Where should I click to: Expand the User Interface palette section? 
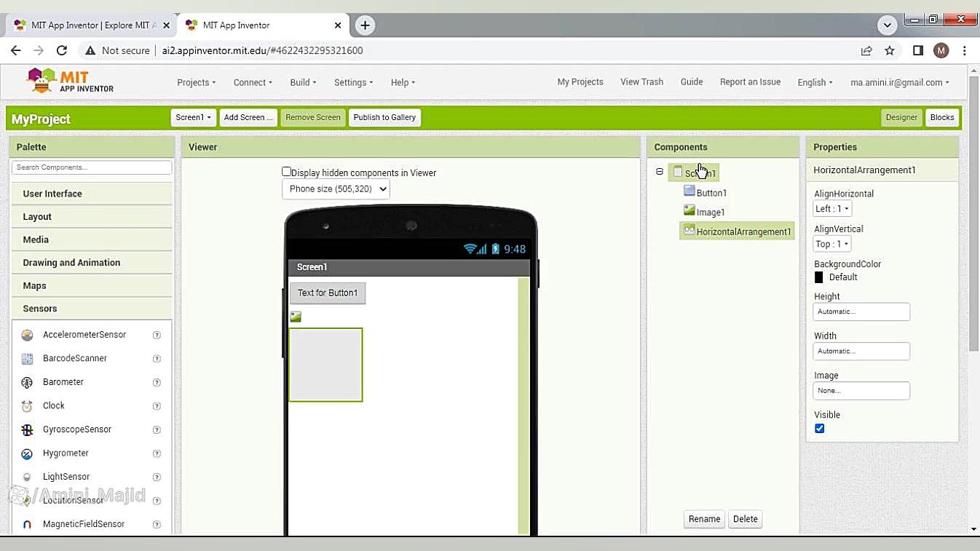click(92, 194)
